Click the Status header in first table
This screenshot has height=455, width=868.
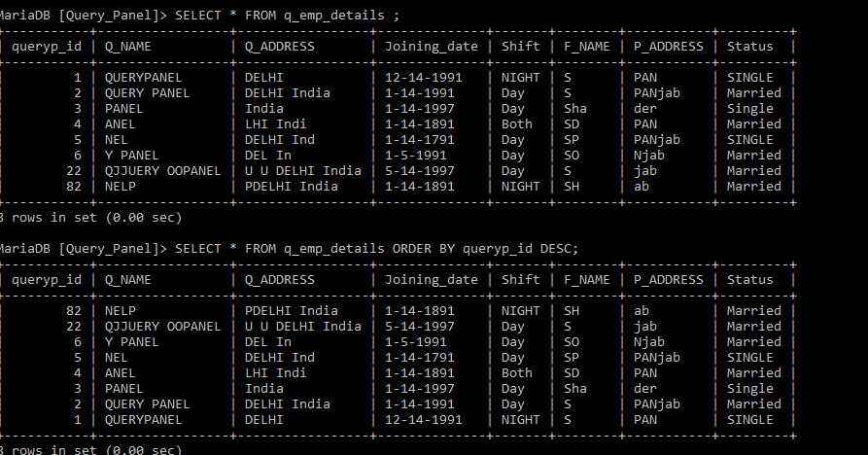749,46
